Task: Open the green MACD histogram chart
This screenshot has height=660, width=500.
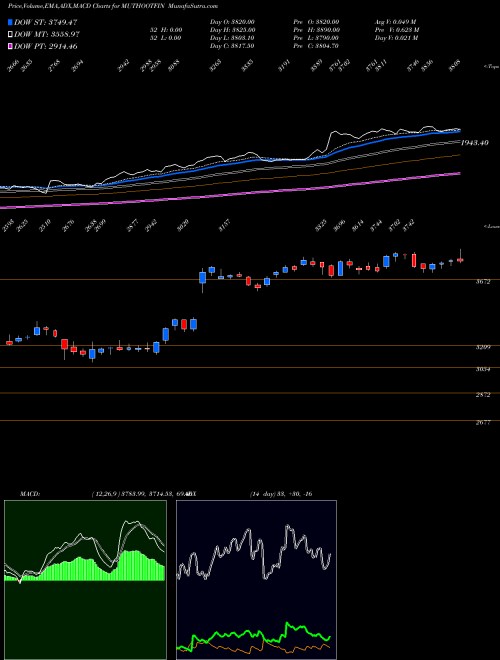Action: click(85, 580)
